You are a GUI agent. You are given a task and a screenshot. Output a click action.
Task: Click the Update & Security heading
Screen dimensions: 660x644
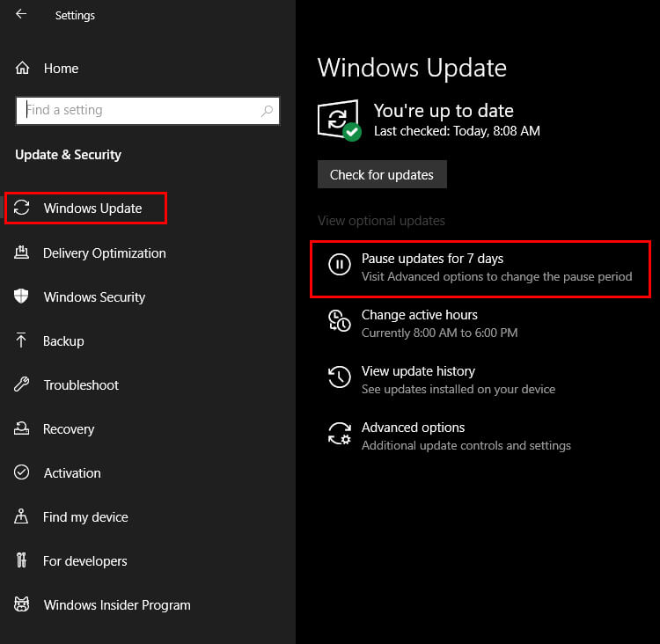(68, 155)
